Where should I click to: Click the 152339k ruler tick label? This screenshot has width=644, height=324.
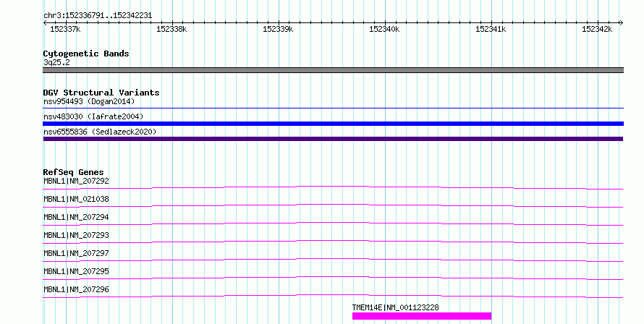click(278, 29)
